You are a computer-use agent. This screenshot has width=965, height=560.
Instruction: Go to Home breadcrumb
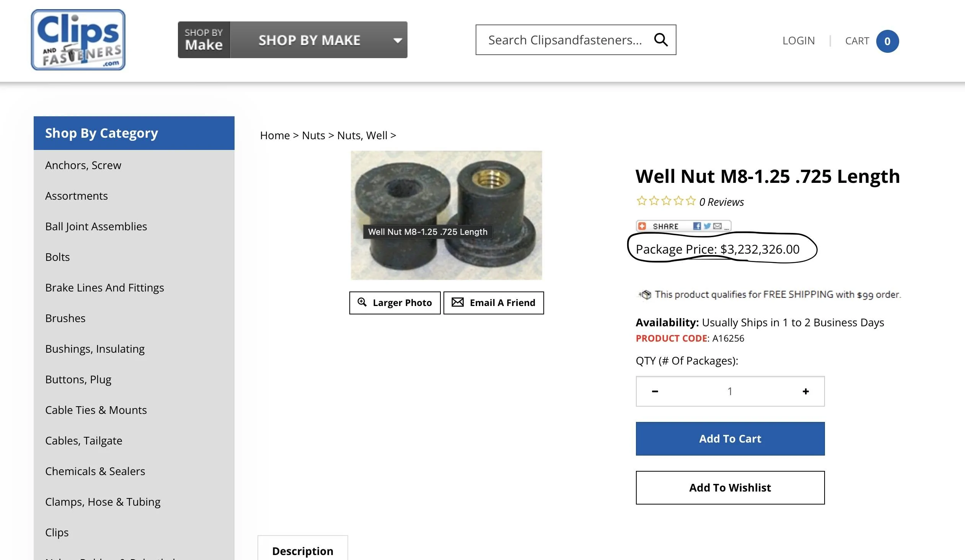pyautogui.click(x=275, y=135)
